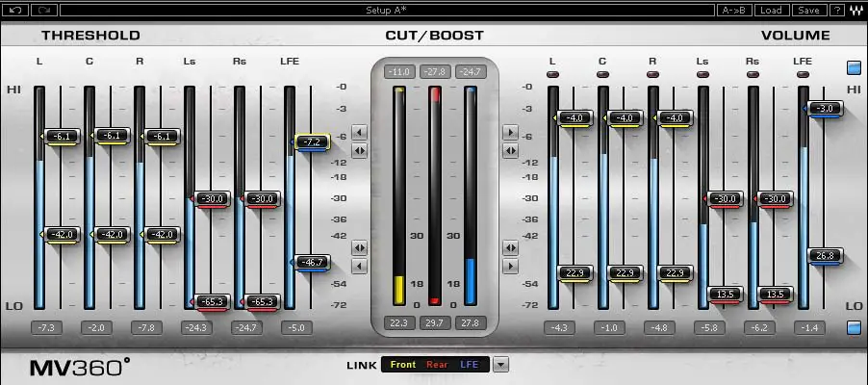Grab Threshold LFE high handle at -7.2
The height and width of the screenshot is (385, 868).
click(x=312, y=142)
